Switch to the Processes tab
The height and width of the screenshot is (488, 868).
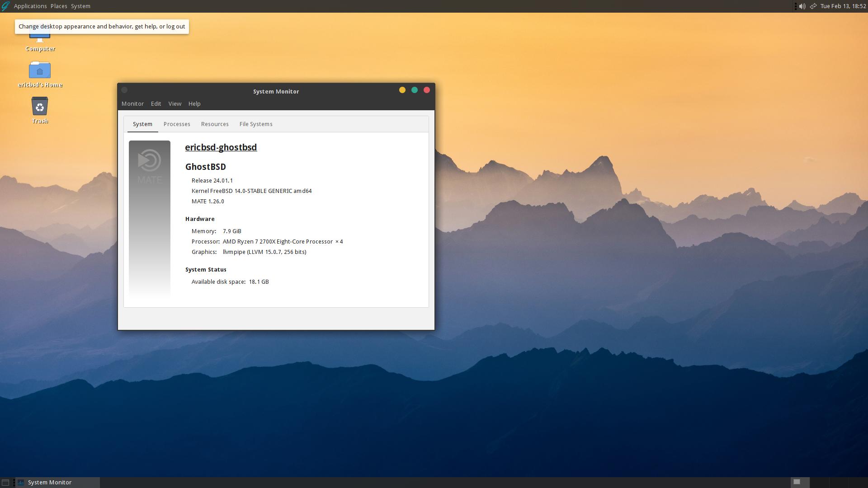pos(177,124)
